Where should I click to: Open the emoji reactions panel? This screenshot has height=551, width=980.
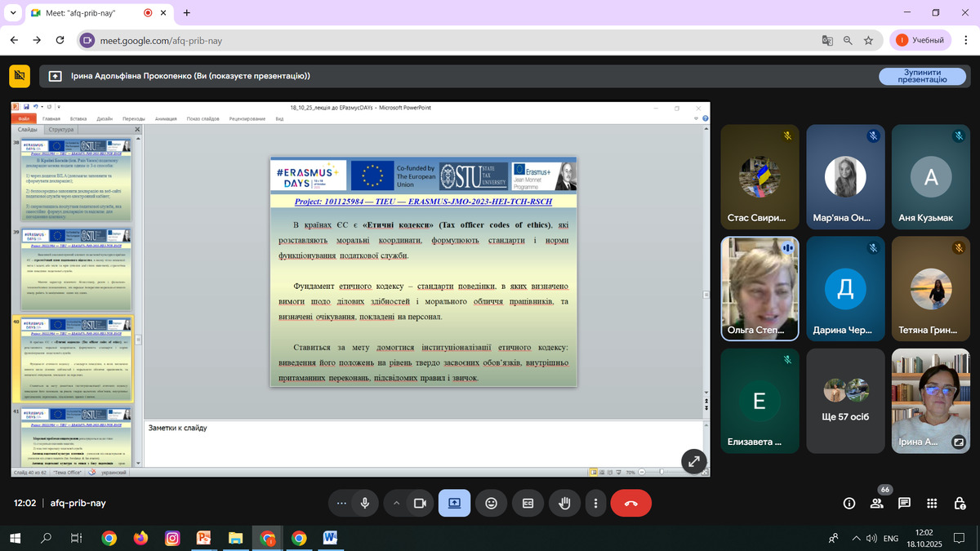tap(491, 503)
